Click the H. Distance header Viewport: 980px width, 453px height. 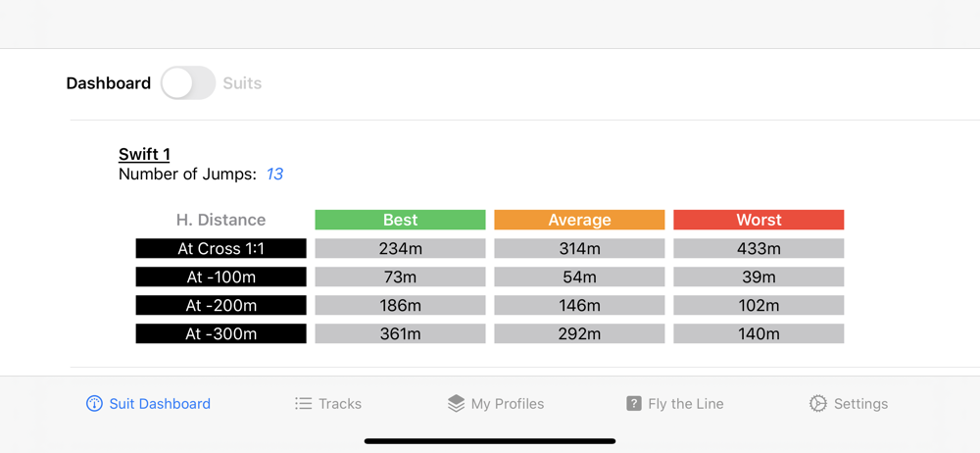[220, 220]
